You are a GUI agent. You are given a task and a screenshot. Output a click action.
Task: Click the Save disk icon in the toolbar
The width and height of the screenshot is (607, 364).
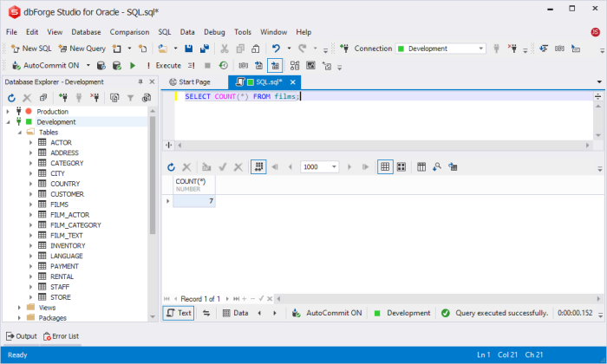(x=188, y=49)
